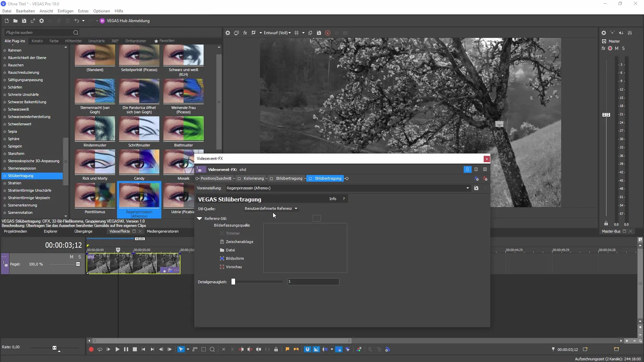644x362 pixels.
Task: Open the Mediengeneratoren tab
Action: 163,231
